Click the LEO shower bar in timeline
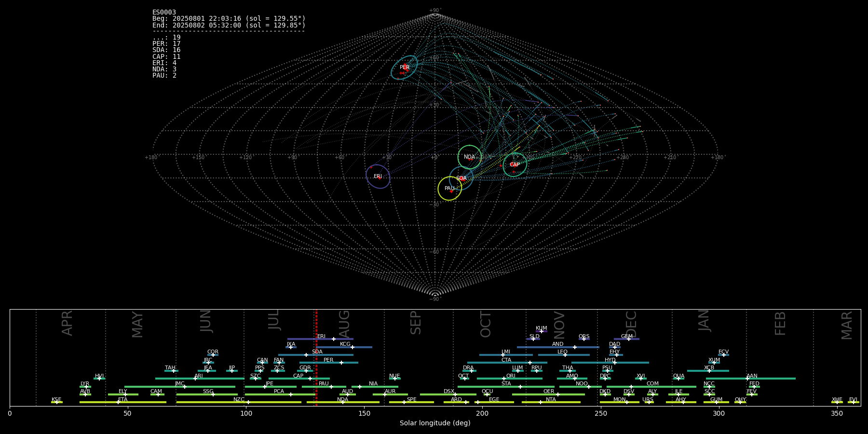Viewport: 868px width, 434px height. 564,355
